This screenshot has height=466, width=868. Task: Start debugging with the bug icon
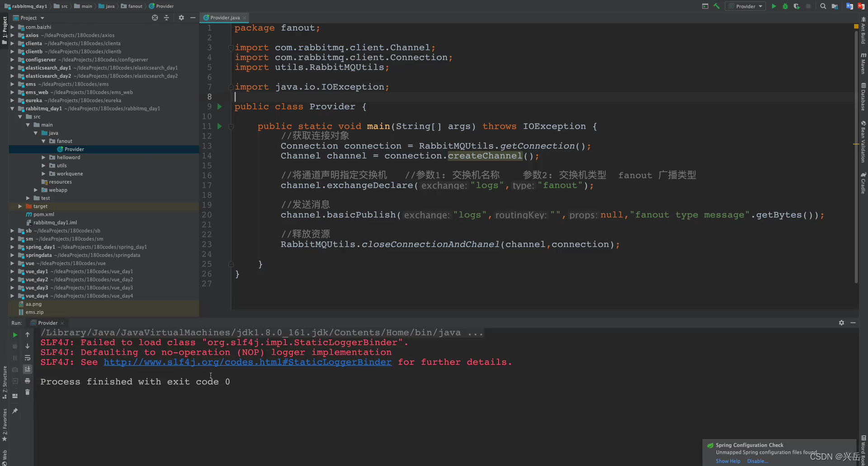coord(785,6)
